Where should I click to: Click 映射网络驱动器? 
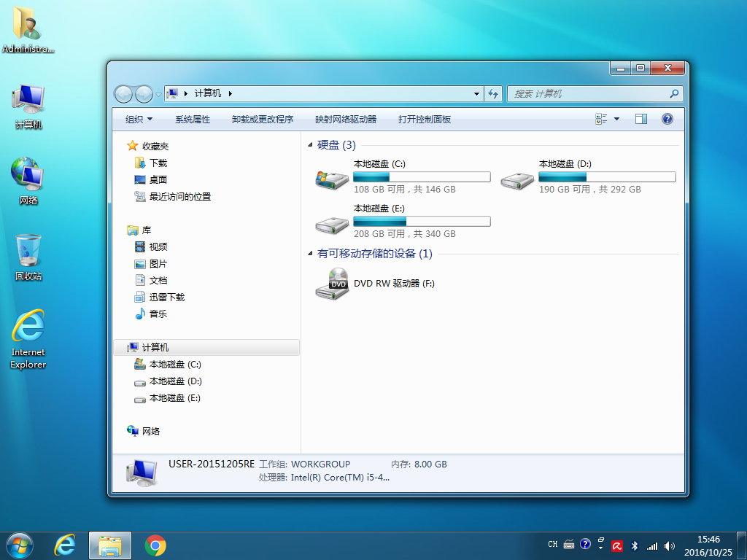pyautogui.click(x=346, y=120)
